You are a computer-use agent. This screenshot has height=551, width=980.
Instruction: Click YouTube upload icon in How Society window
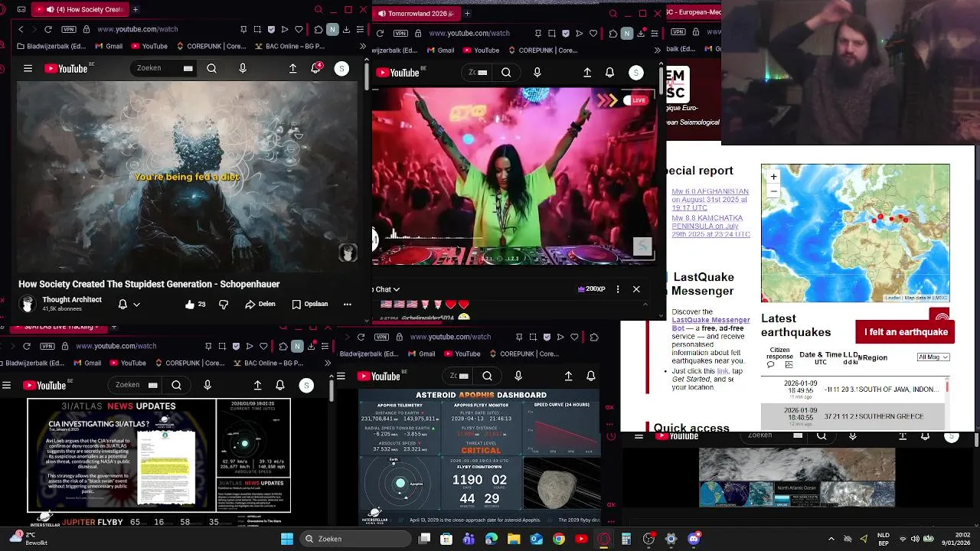tap(292, 68)
